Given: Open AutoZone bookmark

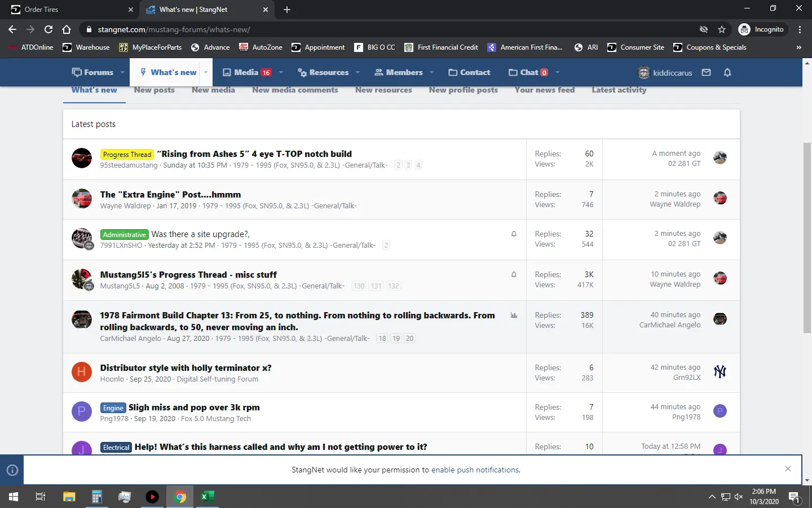Looking at the screenshot, I should click(261, 47).
